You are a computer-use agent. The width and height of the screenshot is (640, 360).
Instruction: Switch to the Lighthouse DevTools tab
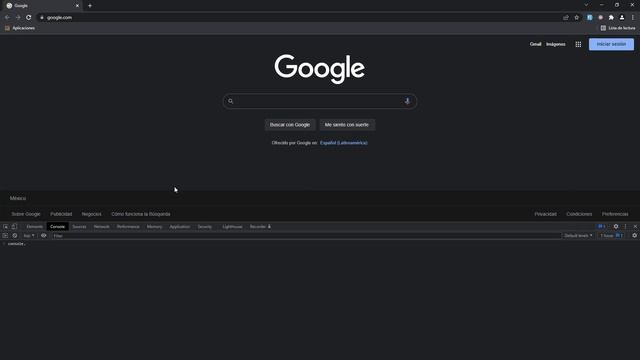[x=232, y=227]
